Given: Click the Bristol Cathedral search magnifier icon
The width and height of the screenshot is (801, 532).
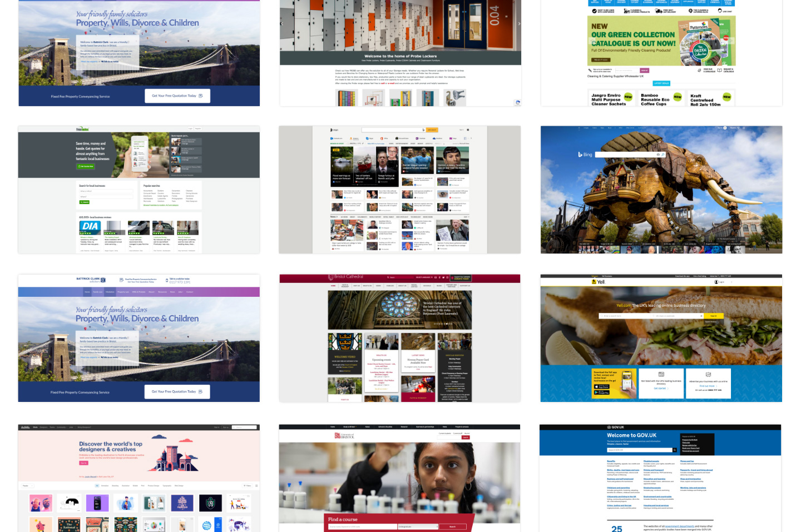Looking at the screenshot, I should pyautogui.click(x=388, y=277).
